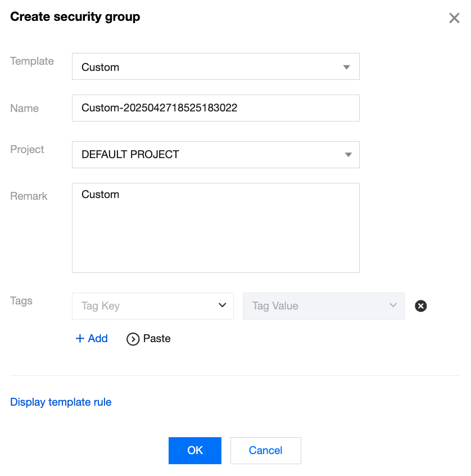Edit the Name field containing Custom-2025042718525183022

coord(216,108)
